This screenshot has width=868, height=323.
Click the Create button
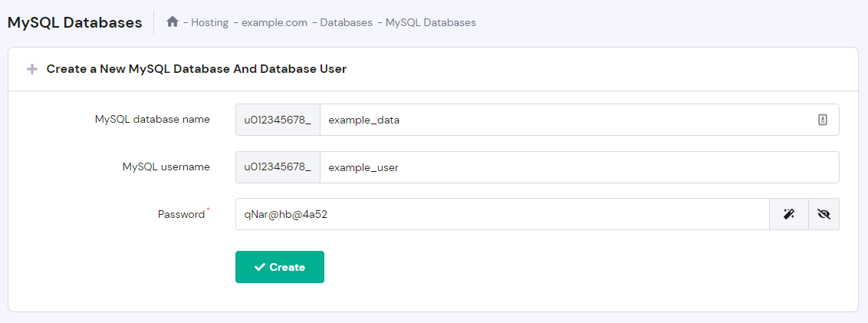pyautogui.click(x=280, y=267)
